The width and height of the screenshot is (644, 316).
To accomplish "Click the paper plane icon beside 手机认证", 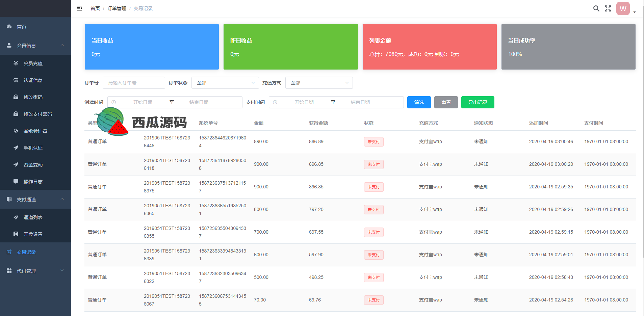I will 16,148.
